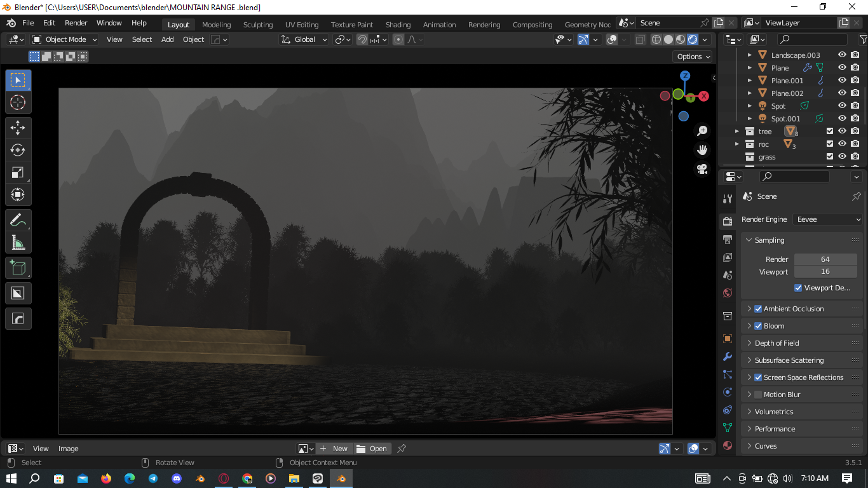Open the Modifier properties tab
Image resolution: width=868 pixels, height=488 pixels.
coord(728,356)
